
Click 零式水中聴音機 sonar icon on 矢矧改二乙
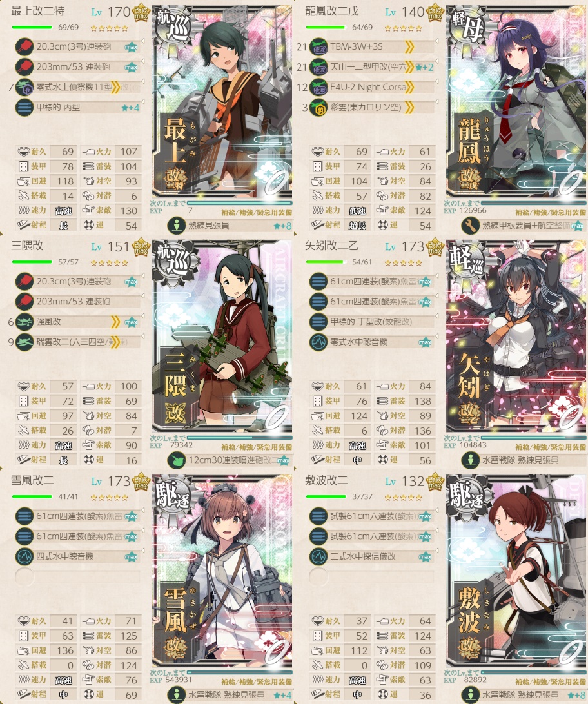coord(318,342)
